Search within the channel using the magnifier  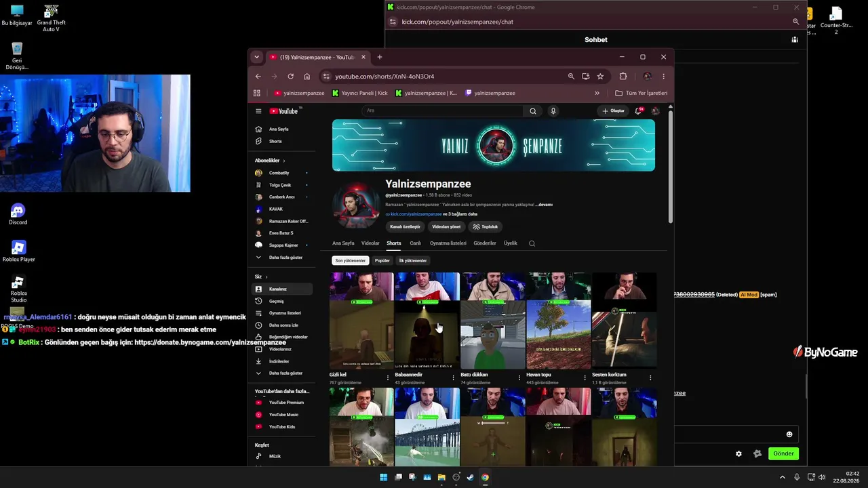click(x=532, y=243)
